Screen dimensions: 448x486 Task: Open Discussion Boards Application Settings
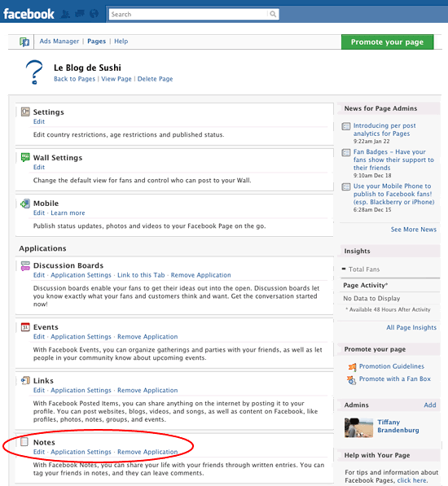pyautogui.click(x=81, y=275)
